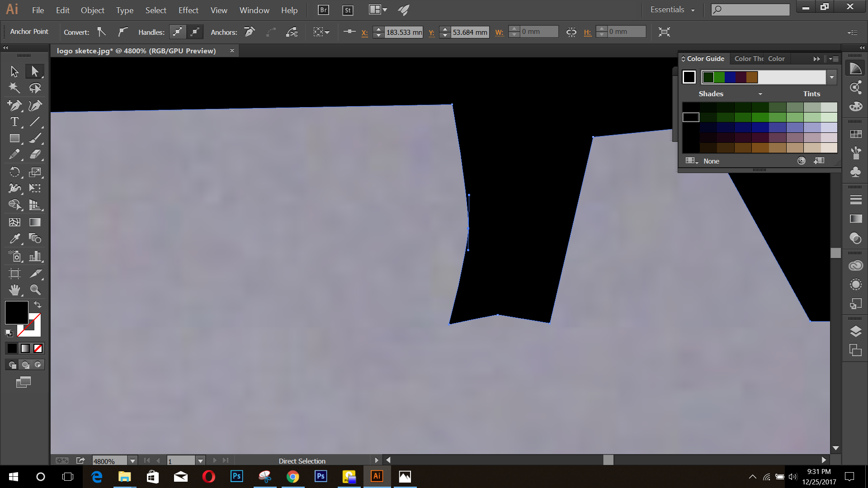Select the Eraser tool
Image resolution: width=868 pixels, height=488 pixels.
[x=35, y=155]
